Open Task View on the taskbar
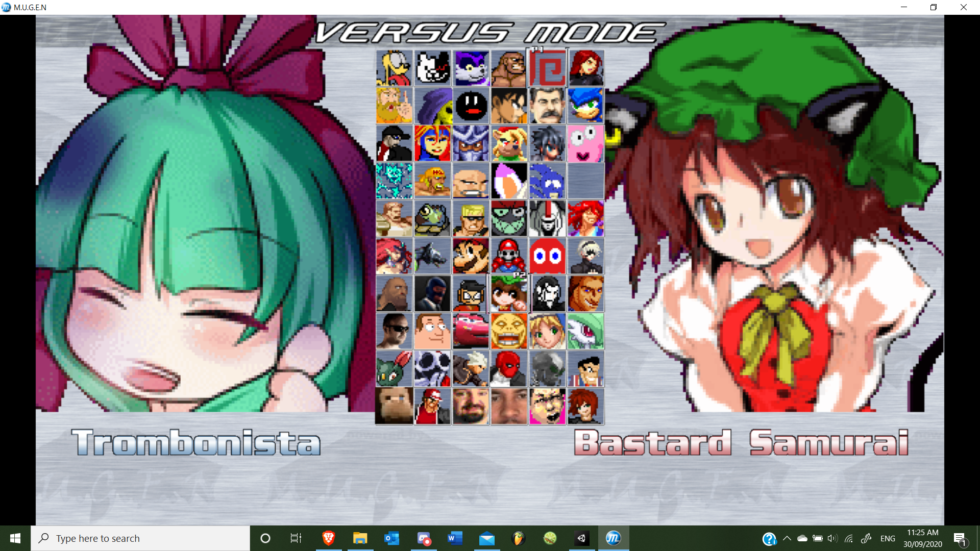The height and width of the screenshot is (551, 980). pyautogui.click(x=296, y=538)
